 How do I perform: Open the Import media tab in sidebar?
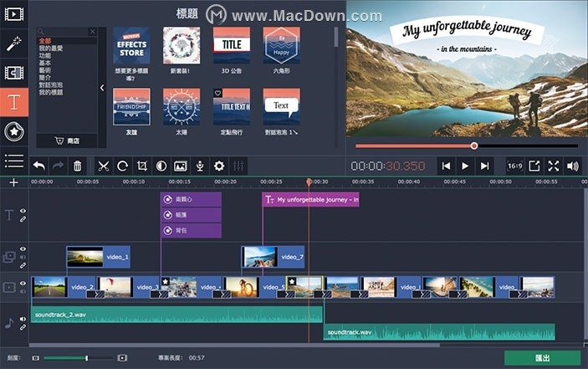pos(14,14)
